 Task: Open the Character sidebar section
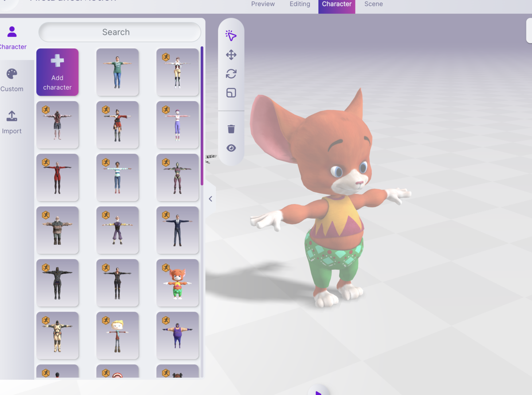point(12,38)
